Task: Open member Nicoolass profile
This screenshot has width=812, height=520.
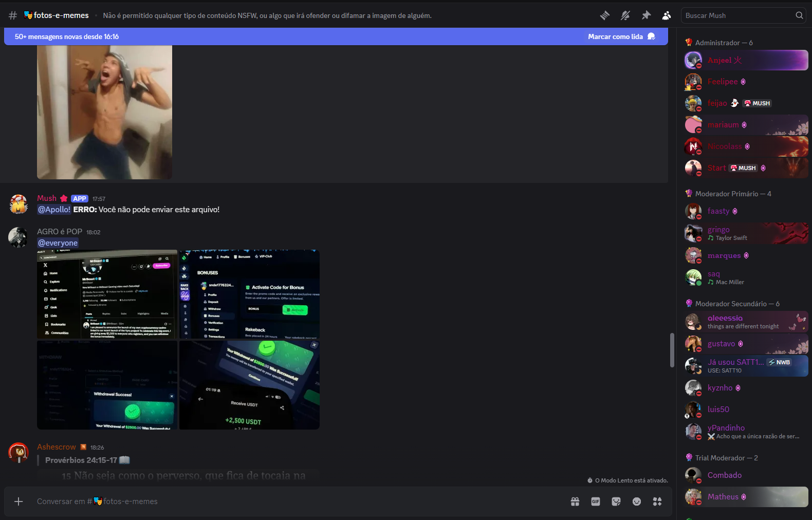Action: coord(746,146)
